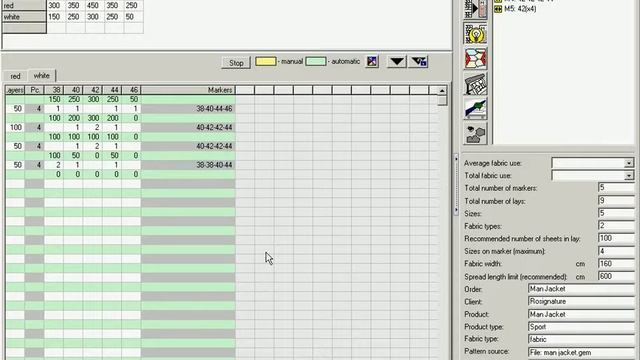Click the Pattern source file field
640x360 pixels.
point(581,352)
